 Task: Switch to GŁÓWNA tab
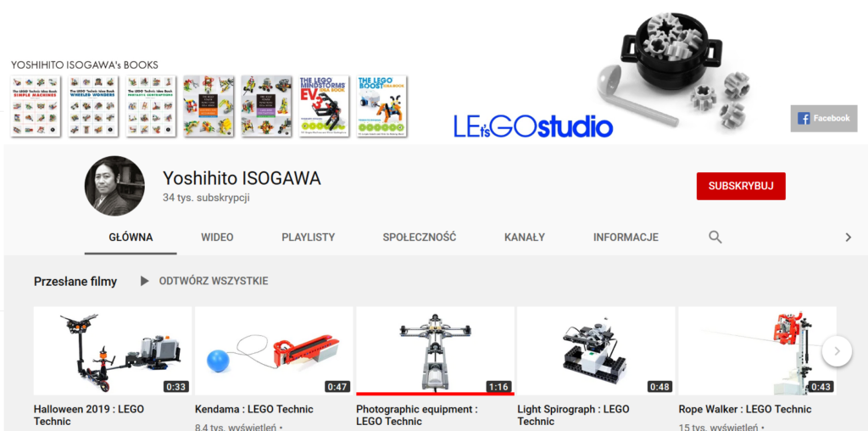coord(131,237)
